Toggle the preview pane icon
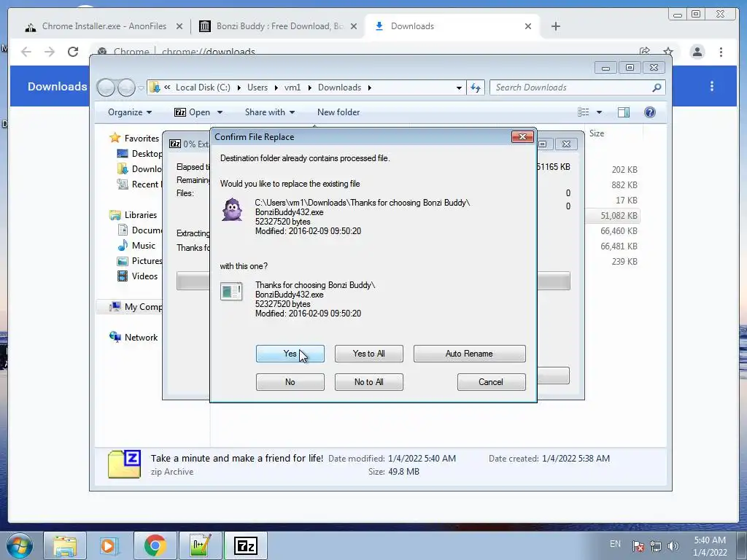Screen dimensions: 747x560 coord(624,112)
